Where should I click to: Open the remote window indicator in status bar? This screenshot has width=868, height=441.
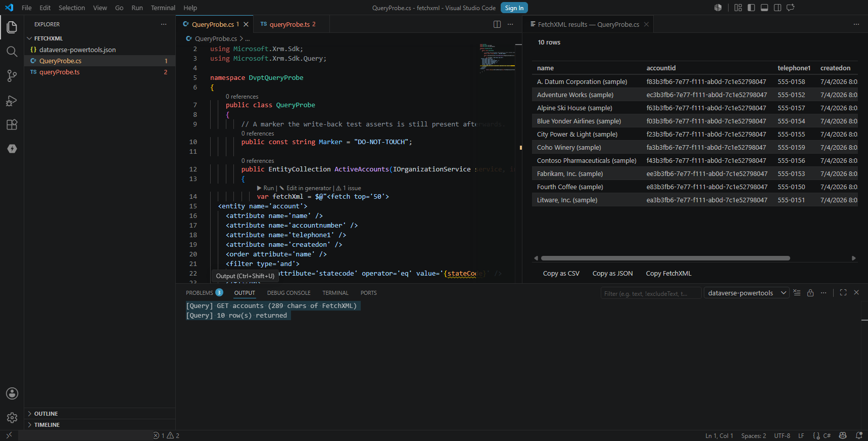(9, 435)
